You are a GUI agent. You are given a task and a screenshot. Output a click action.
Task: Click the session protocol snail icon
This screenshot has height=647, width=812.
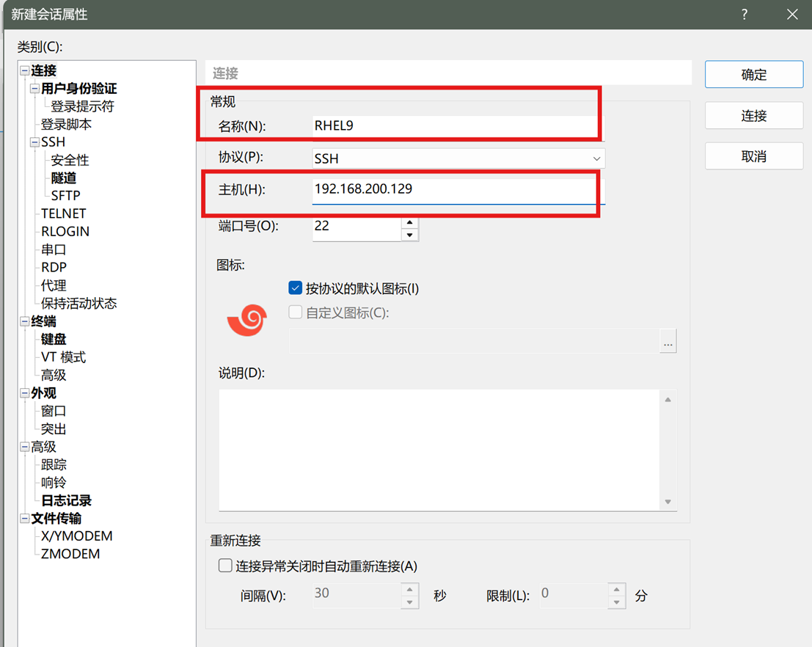point(247,320)
